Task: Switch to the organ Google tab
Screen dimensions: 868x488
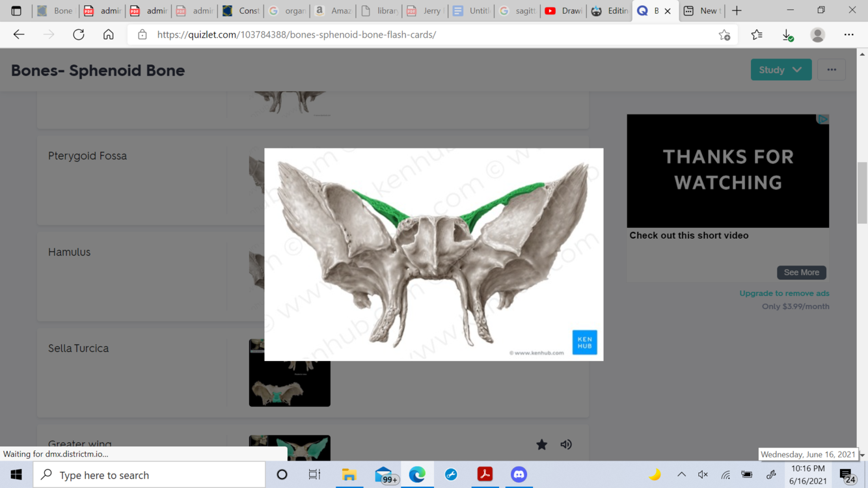Action: (x=286, y=10)
